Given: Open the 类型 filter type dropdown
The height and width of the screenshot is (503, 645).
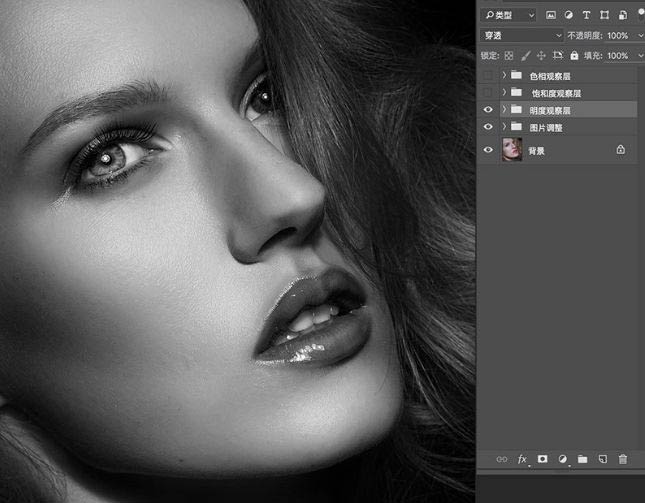Looking at the screenshot, I should [x=507, y=15].
